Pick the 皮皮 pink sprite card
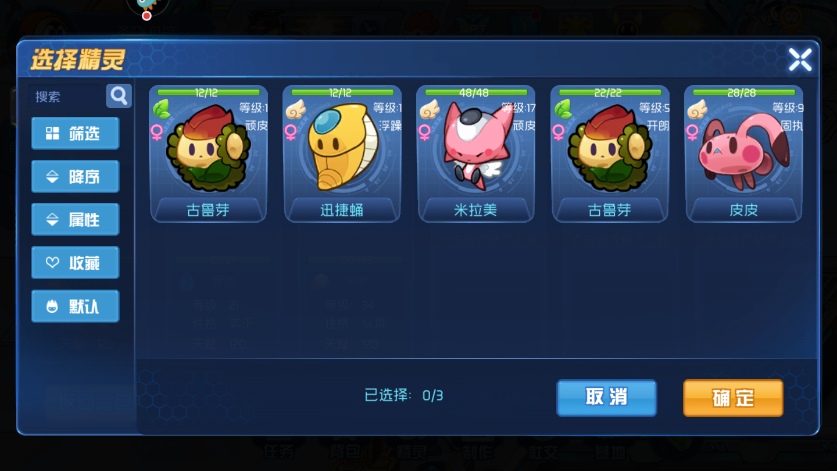The height and width of the screenshot is (471, 837). pyautogui.click(x=744, y=154)
